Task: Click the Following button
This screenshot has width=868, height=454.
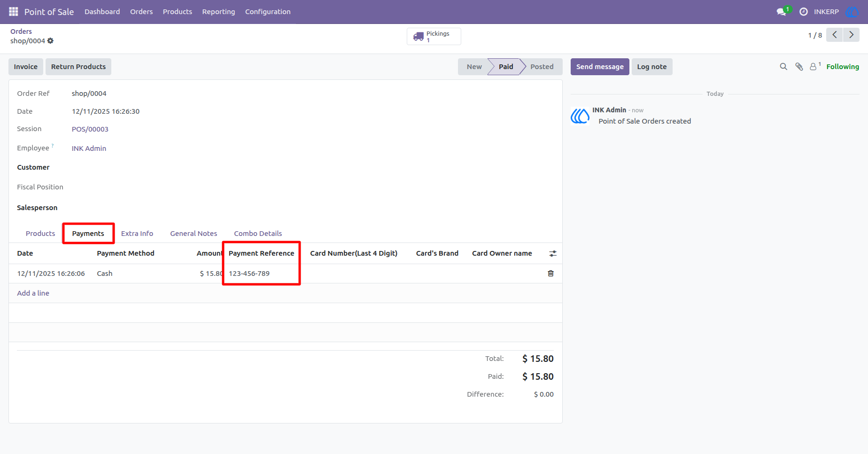Action: (x=843, y=67)
